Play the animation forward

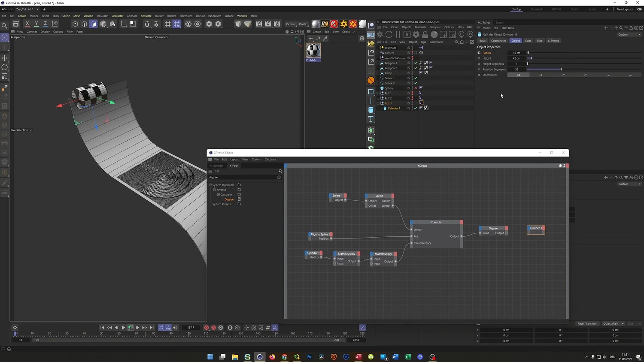click(123, 328)
